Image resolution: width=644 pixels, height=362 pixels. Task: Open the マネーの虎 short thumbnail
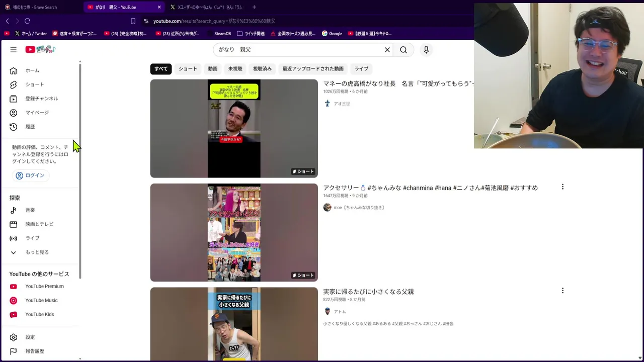[x=234, y=129]
